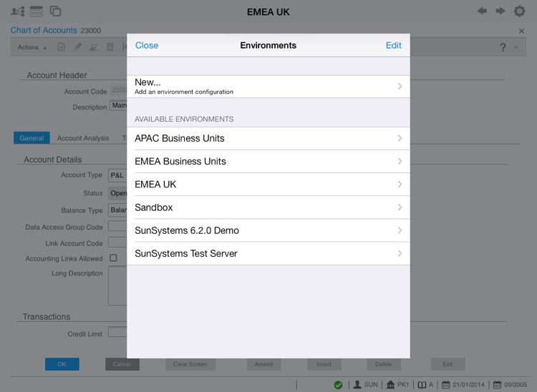Select EMEA UK environment
The image size is (537, 392).
[268, 185]
